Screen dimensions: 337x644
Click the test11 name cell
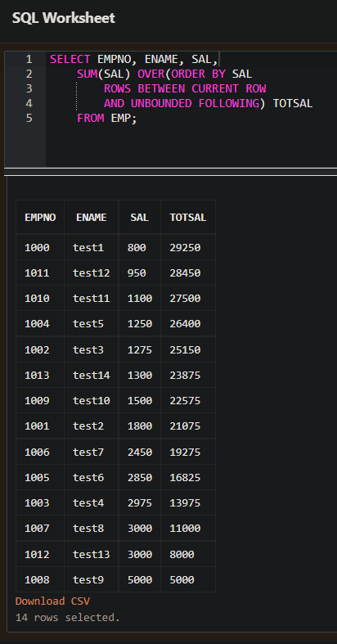tap(91, 298)
